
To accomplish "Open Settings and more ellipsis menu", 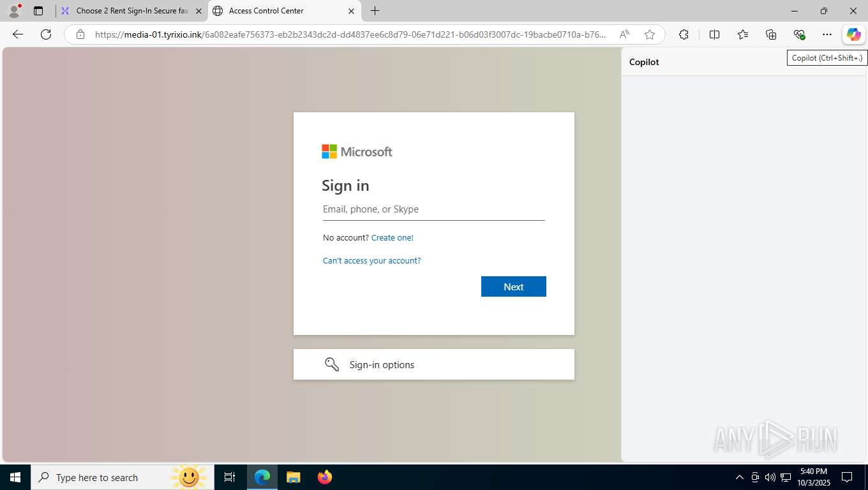I will (x=827, y=34).
